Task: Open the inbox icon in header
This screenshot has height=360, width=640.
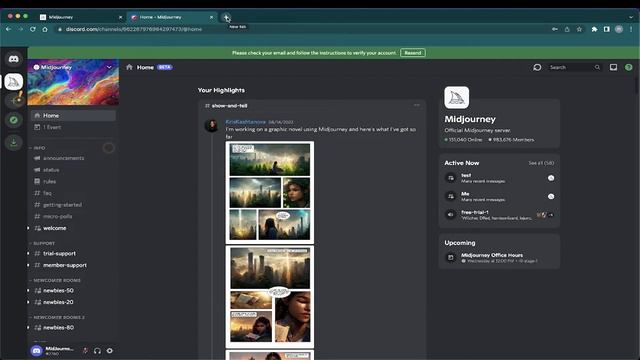Action: [x=613, y=67]
